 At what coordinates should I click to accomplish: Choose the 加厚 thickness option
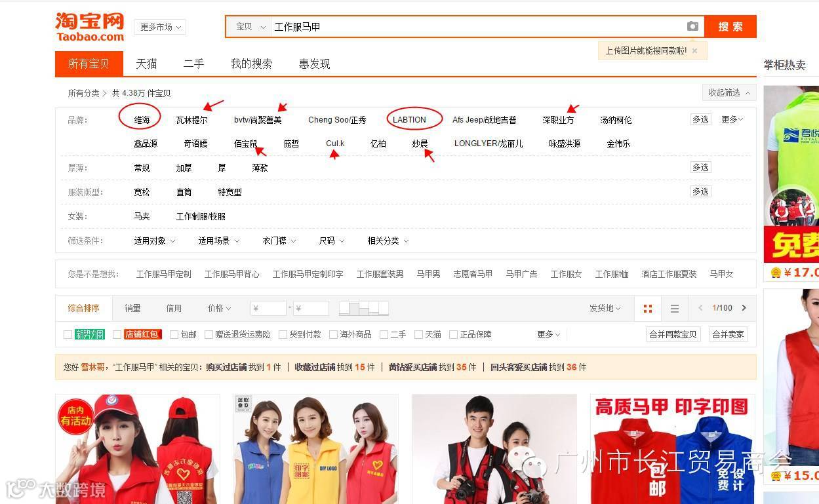[x=184, y=168]
